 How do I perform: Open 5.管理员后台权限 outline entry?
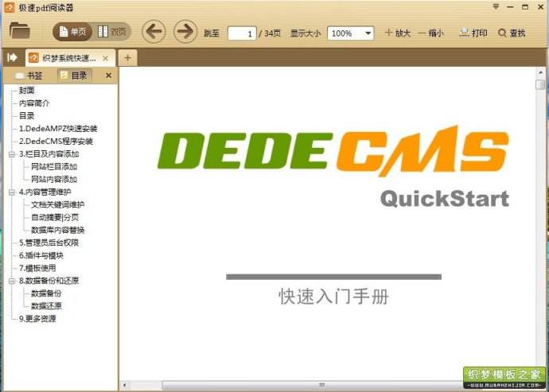point(49,243)
